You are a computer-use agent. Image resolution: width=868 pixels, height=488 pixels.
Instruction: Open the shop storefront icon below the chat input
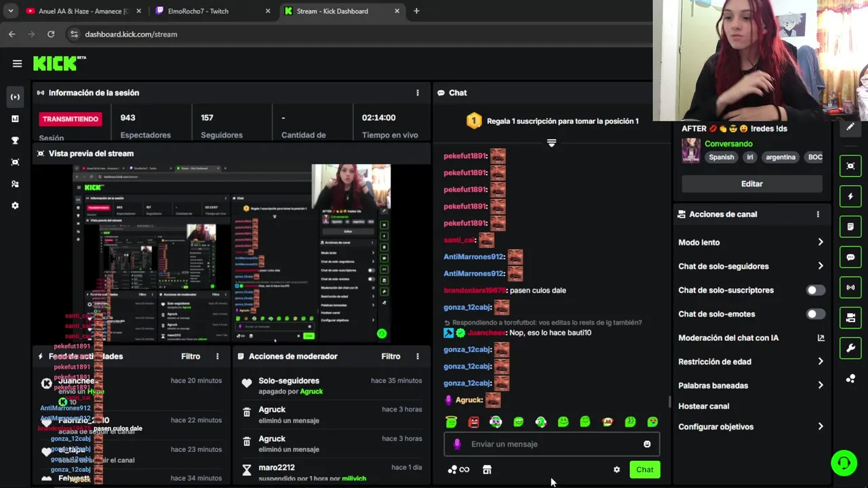click(487, 470)
